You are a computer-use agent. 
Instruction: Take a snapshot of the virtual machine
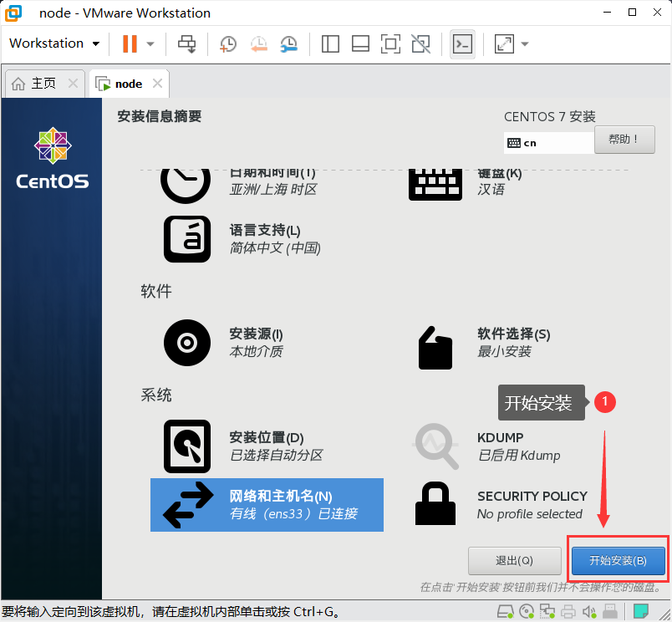(x=228, y=43)
